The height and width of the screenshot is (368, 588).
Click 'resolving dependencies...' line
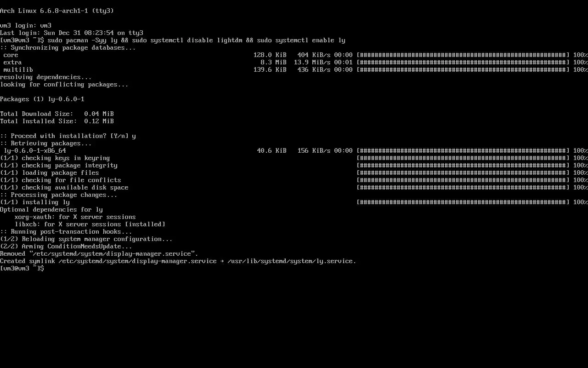pos(46,77)
